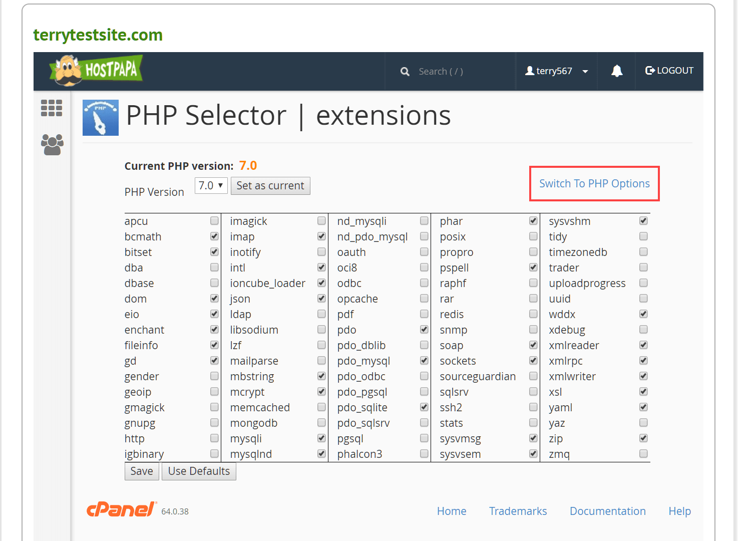The width and height of the screenshot is (756, 541).
Task: Click Switch To PHP Options link
Action: 594,184
